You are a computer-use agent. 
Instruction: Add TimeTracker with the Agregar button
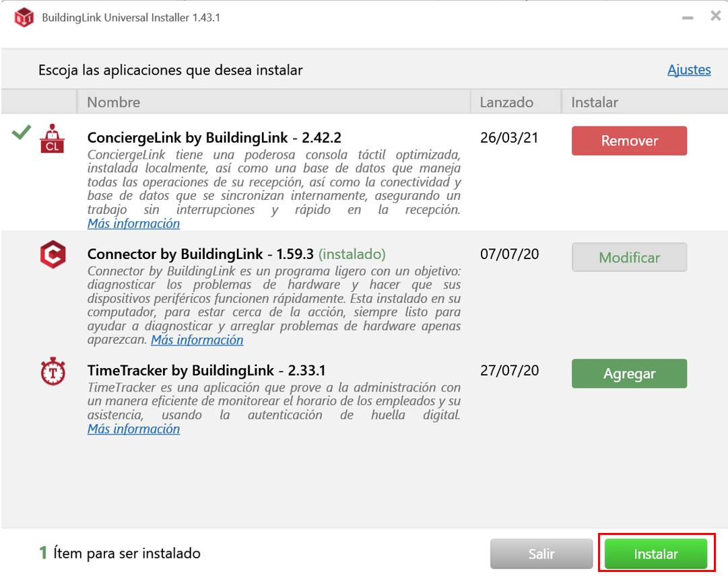tap(629, 373)
